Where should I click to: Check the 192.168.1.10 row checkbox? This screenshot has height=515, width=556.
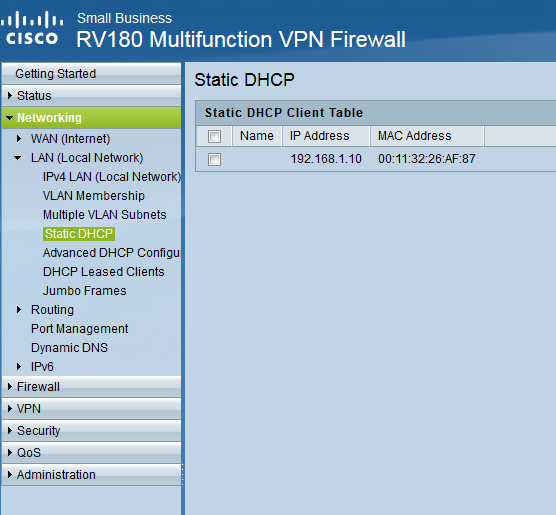tap(214, 159)
